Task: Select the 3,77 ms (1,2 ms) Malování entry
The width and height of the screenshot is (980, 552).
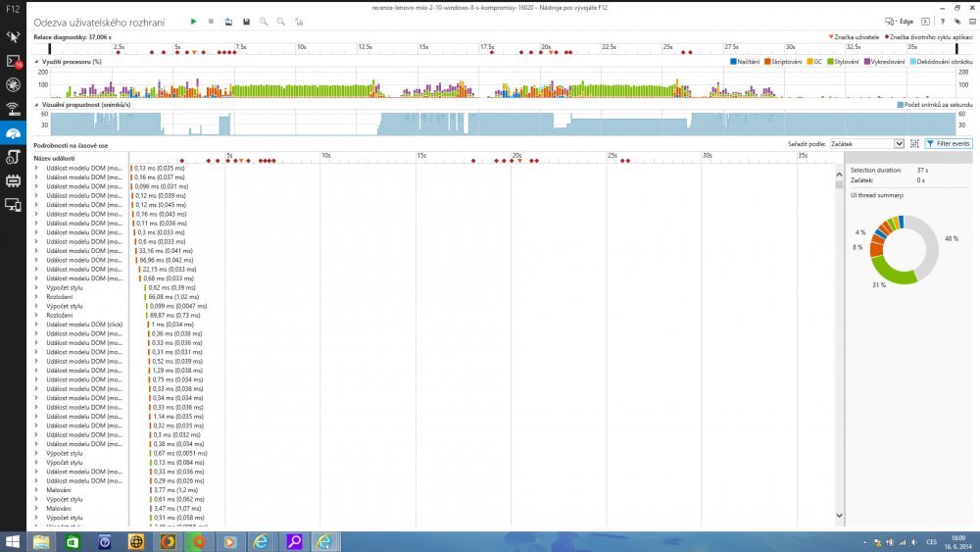Action: [x=174, y=490]
